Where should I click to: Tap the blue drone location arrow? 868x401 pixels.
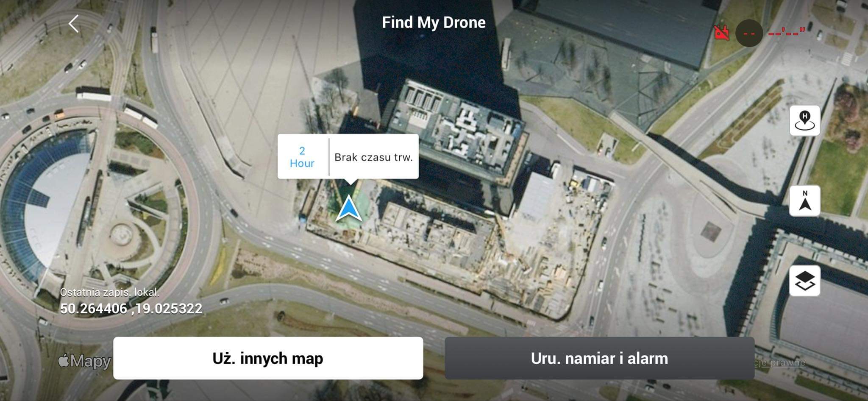point(349,209)
